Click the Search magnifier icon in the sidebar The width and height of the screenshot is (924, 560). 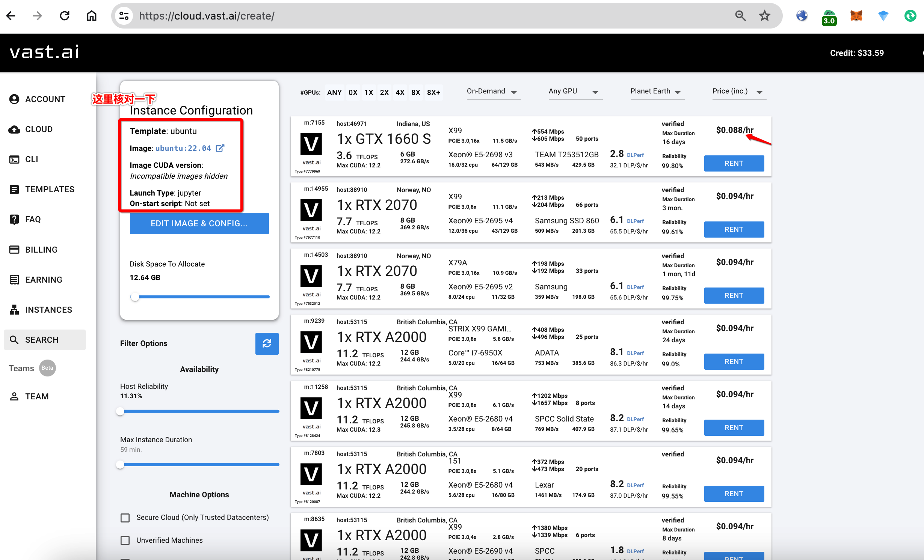pyautogui.click(x=14, y=340)
